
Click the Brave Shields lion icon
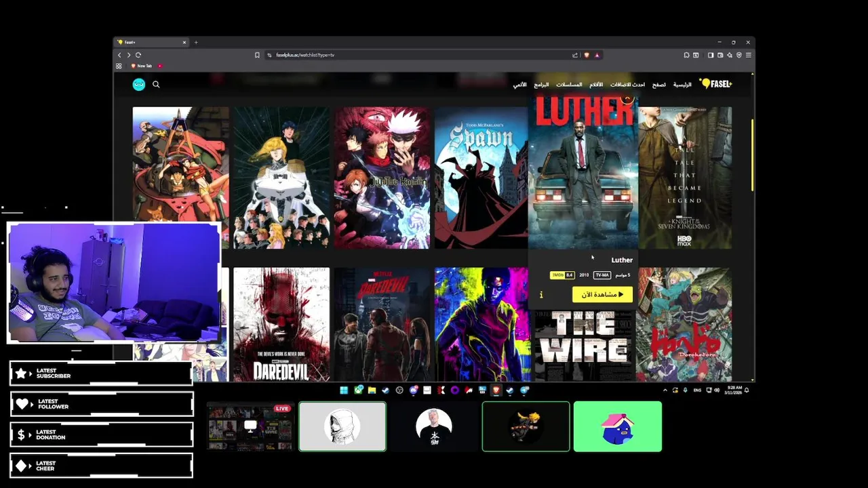click(x=587, y=55)
